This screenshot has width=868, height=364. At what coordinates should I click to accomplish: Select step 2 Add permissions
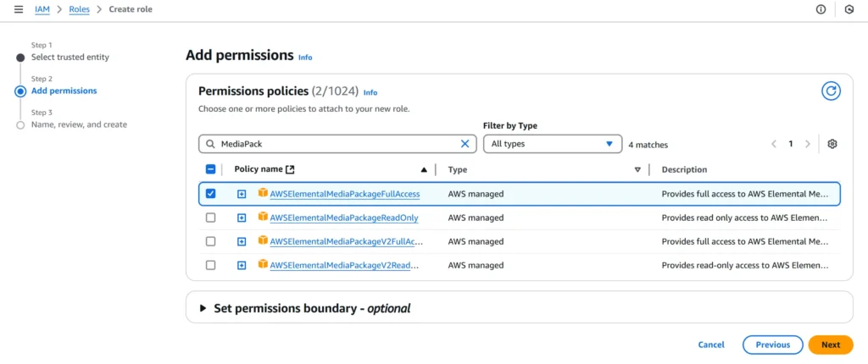click(x=64, y=91)
